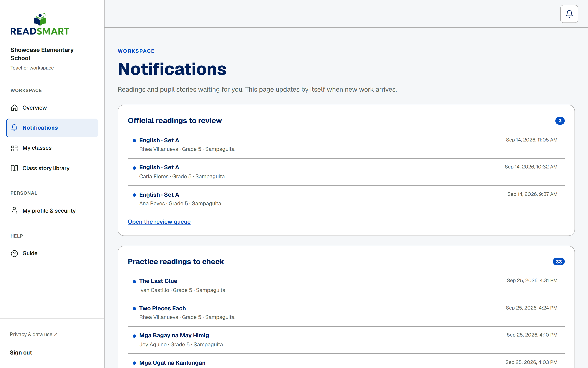Sign out of the workspace

(21, 352)
